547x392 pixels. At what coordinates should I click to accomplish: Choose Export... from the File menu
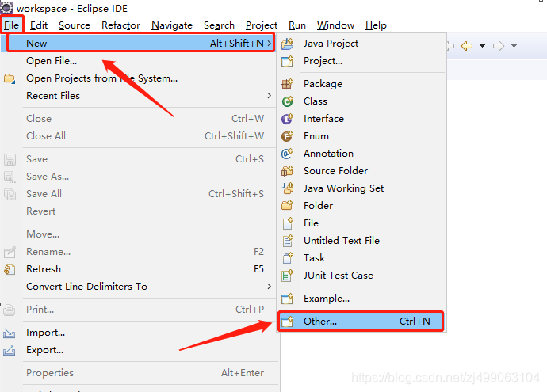(140, 350)
